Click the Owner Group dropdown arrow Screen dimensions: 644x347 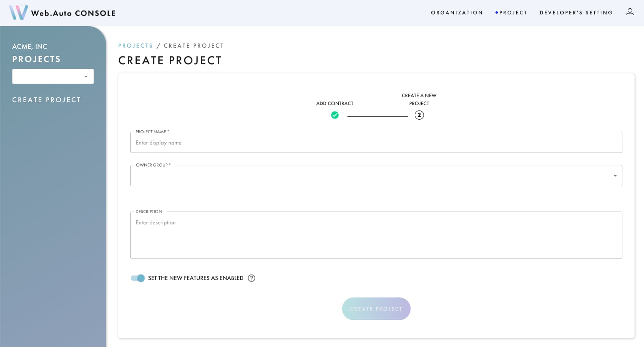point(614,175)
